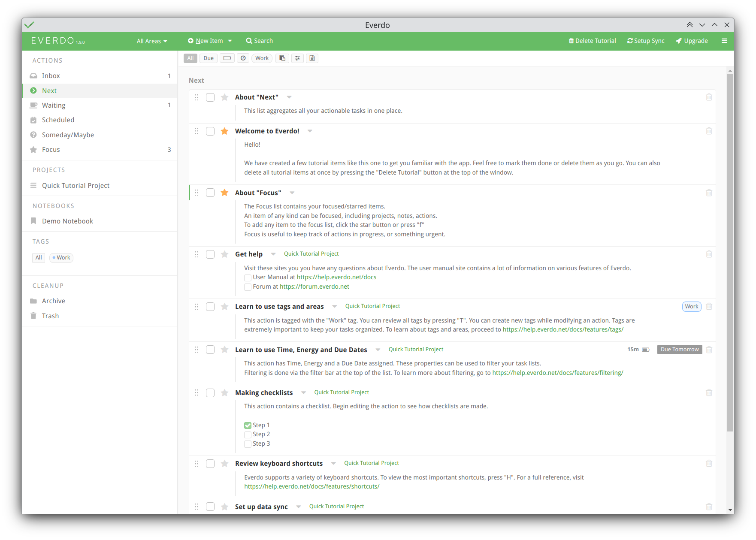Click the time (clock) filter icon
The width and height of the screenshot is (756, 540).
[243, 58]
